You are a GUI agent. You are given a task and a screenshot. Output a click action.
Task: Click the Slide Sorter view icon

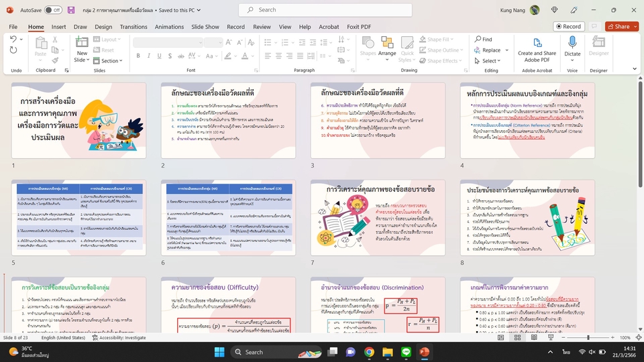pyautogui.click(x=517, y=337)
